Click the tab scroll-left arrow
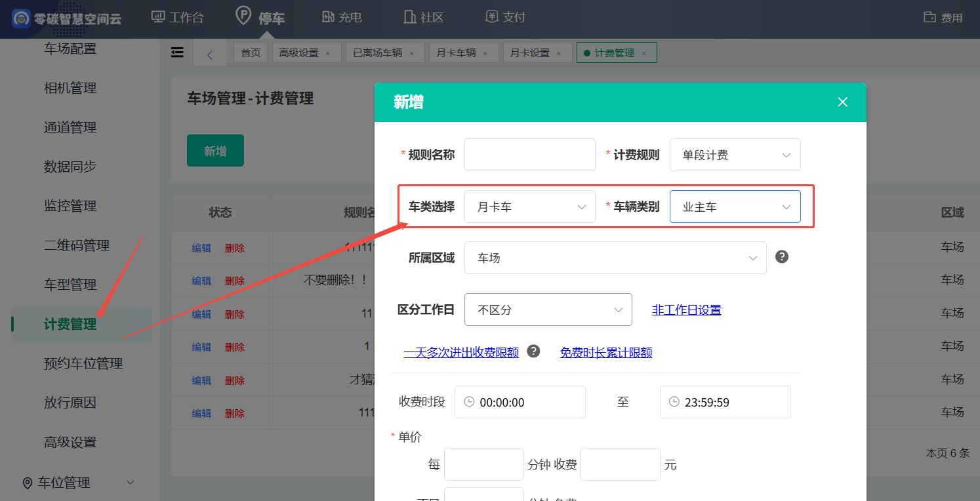Viewport: 980px width, 501px height. pos(210,55)
